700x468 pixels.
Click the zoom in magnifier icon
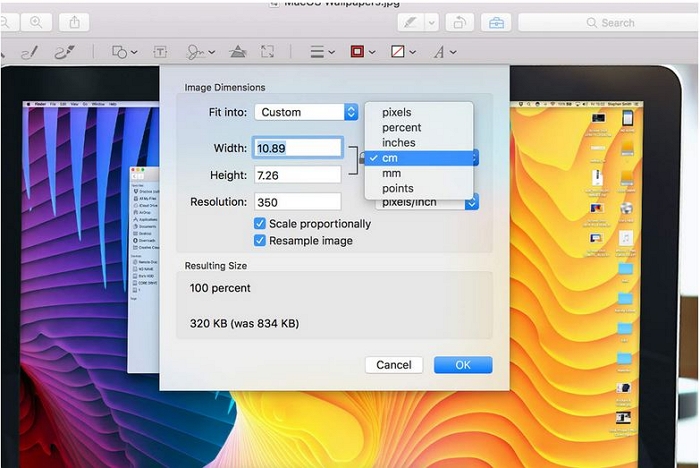(36, 22)
